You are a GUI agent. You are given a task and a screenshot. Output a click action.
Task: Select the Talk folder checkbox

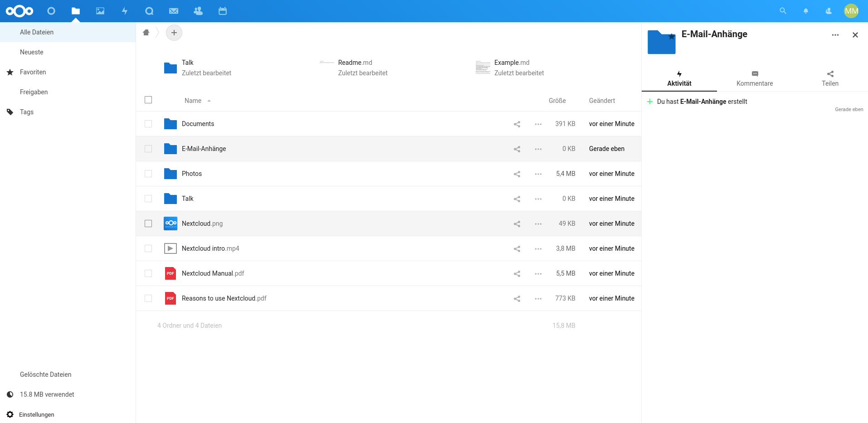tap(148, 199)
